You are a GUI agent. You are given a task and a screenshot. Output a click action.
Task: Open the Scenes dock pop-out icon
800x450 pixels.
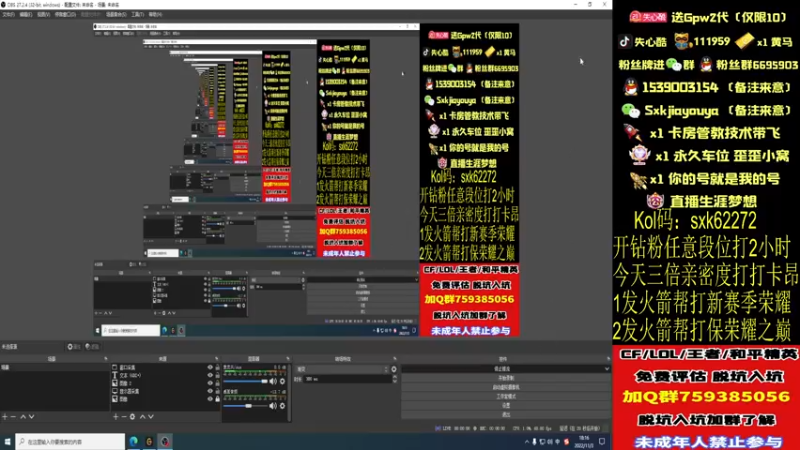point(106,359)
